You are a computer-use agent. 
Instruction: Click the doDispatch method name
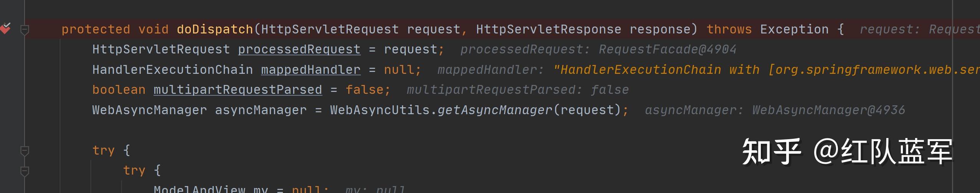click(x=215, y=29)
